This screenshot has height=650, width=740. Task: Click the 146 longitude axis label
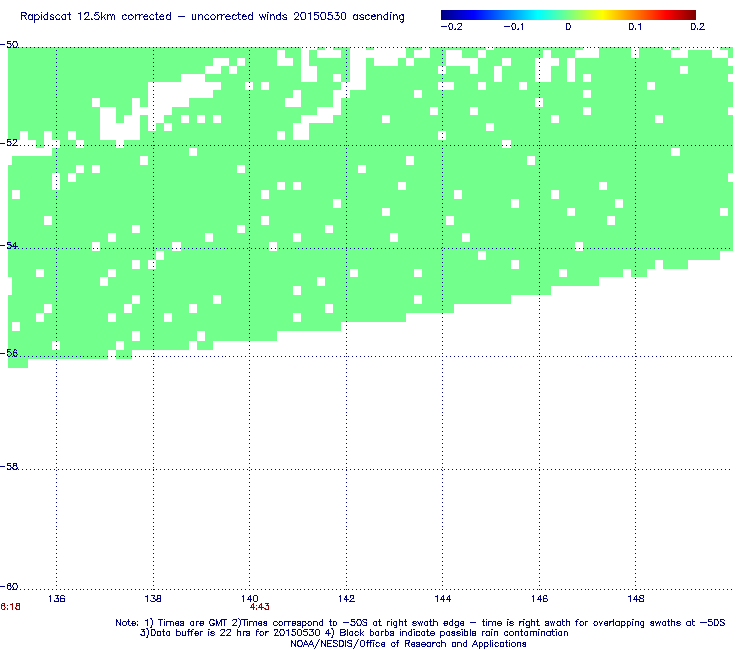[539, 599]
